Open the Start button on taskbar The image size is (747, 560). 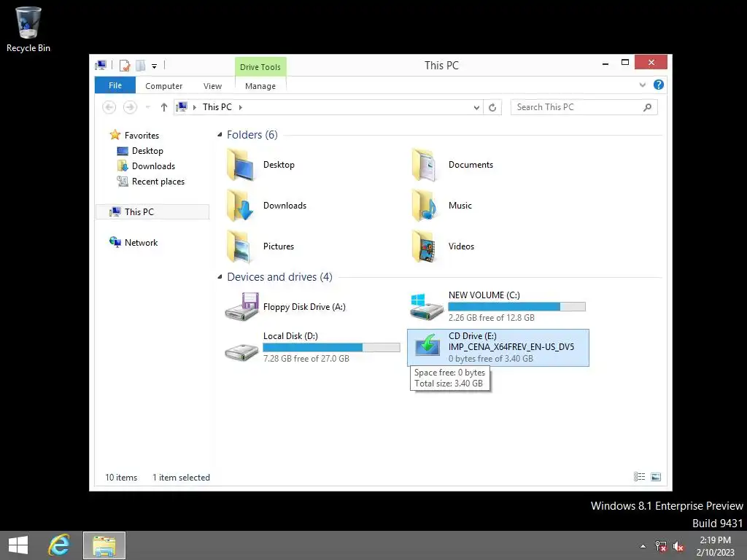18,545
